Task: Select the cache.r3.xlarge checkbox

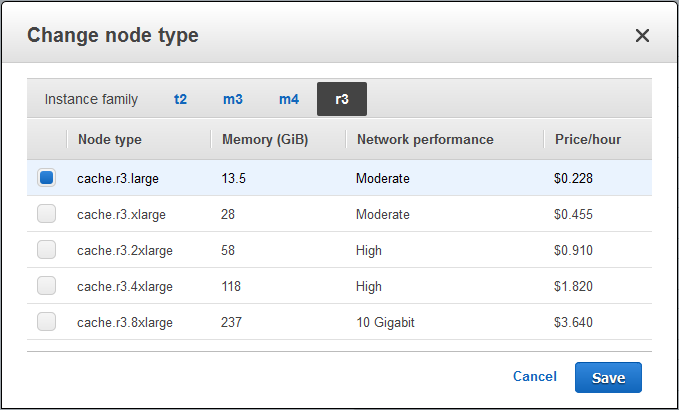Action: 46,214
